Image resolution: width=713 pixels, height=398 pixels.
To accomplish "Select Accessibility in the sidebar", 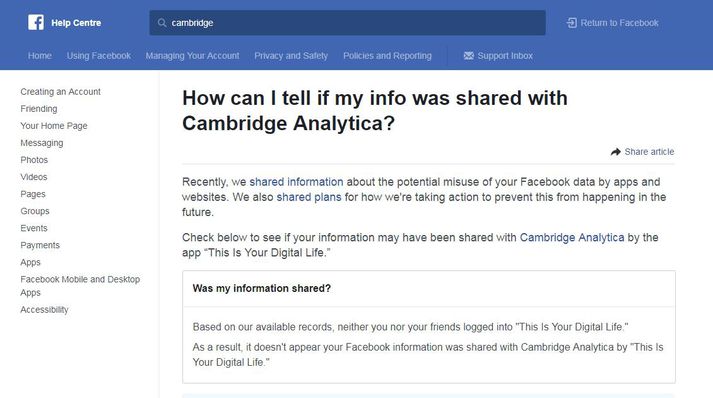I will (x=44, y=310).
